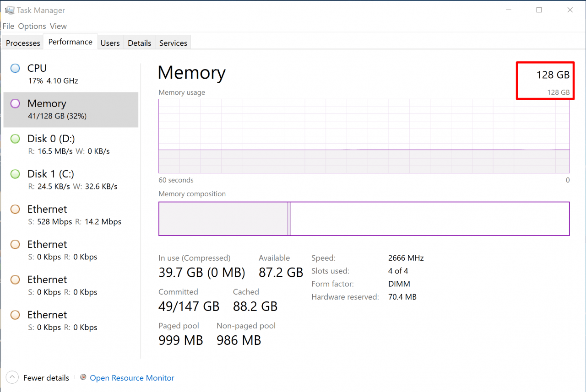Collapse details using the Fewer details chevron

(x=12, y=377)
